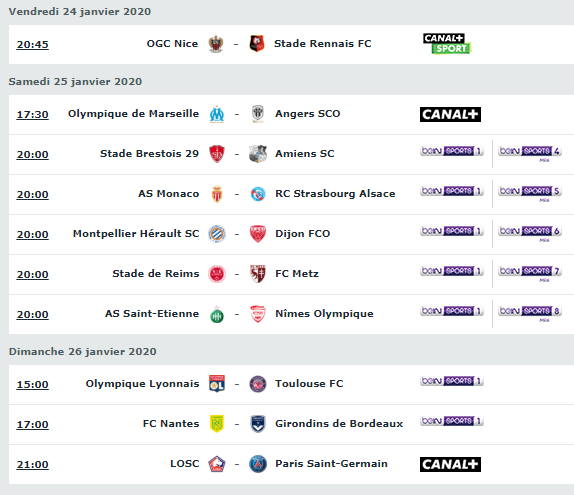The height and width of the screenshot is (495, 574).
Task: Click the Canal+ logo for LOSC match
Action: 450,464
